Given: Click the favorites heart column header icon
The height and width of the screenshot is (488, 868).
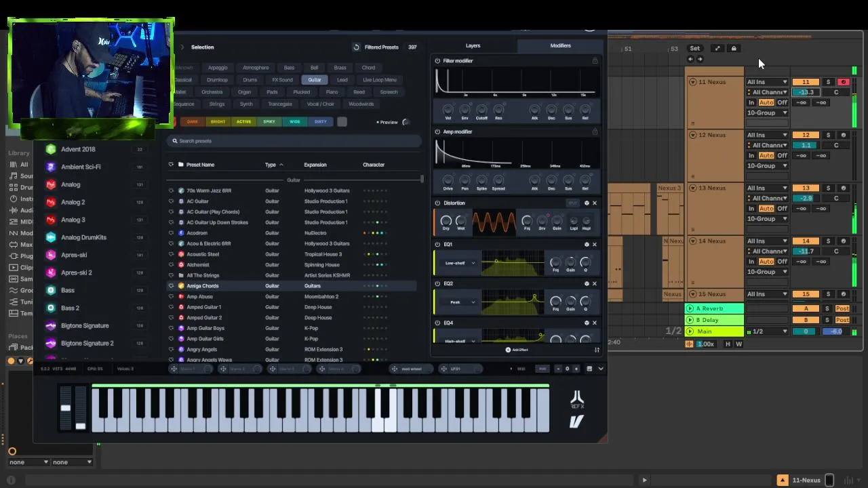Looking at the screenshot, I should pos(171,165).
